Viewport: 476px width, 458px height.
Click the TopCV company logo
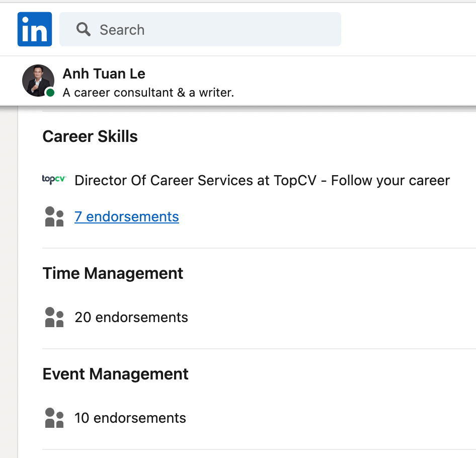(54, 180)
